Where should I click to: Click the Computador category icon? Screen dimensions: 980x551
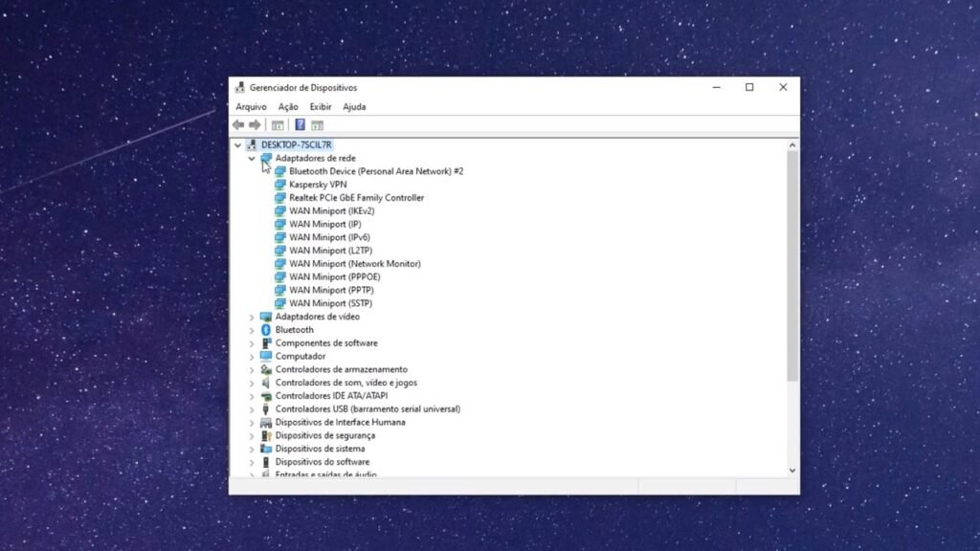click(x=266, y=356)
